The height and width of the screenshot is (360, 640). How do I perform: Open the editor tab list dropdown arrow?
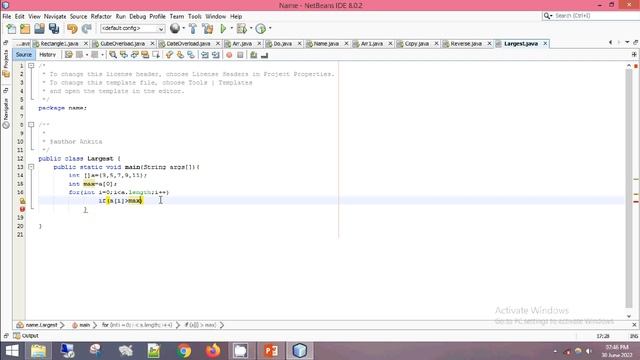coord(627,42)
